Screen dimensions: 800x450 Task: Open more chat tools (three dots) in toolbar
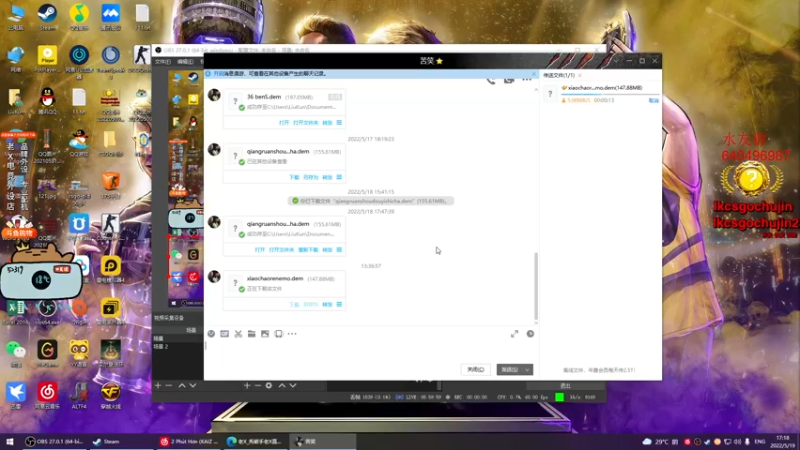click(292, 334)
